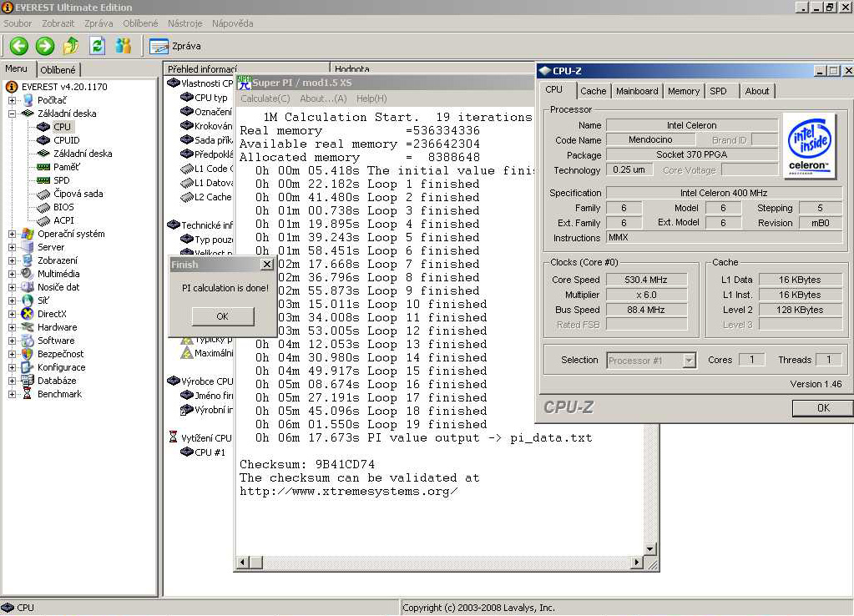Select the CPUID tree item
The height and width of the screenshot is (616, 854).
coord(67,140)
